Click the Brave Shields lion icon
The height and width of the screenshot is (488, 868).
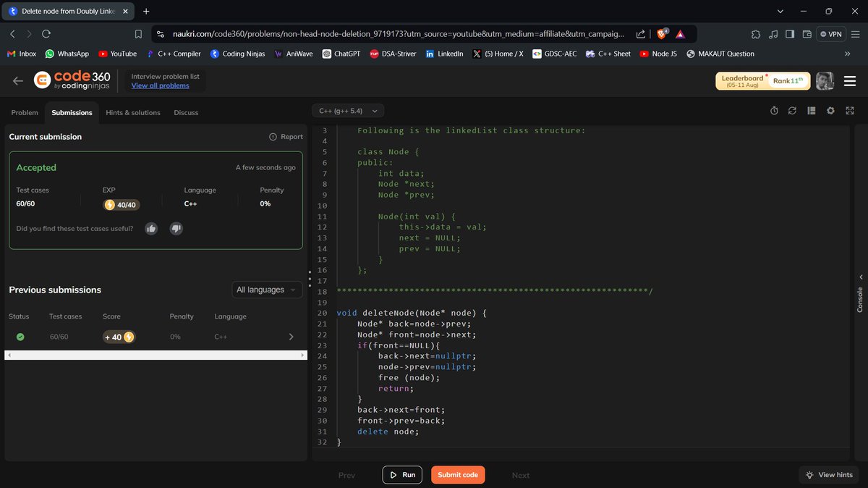(662, 33)
